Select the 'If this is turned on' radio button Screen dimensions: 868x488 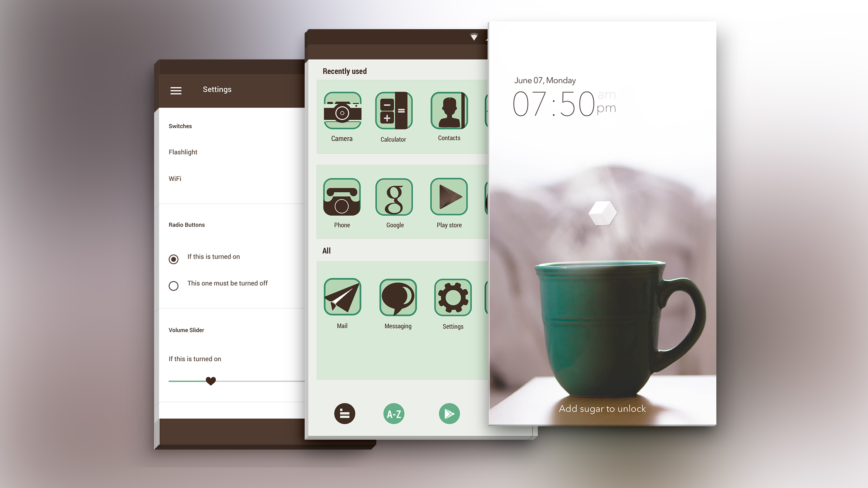click(x=174, y=257)
